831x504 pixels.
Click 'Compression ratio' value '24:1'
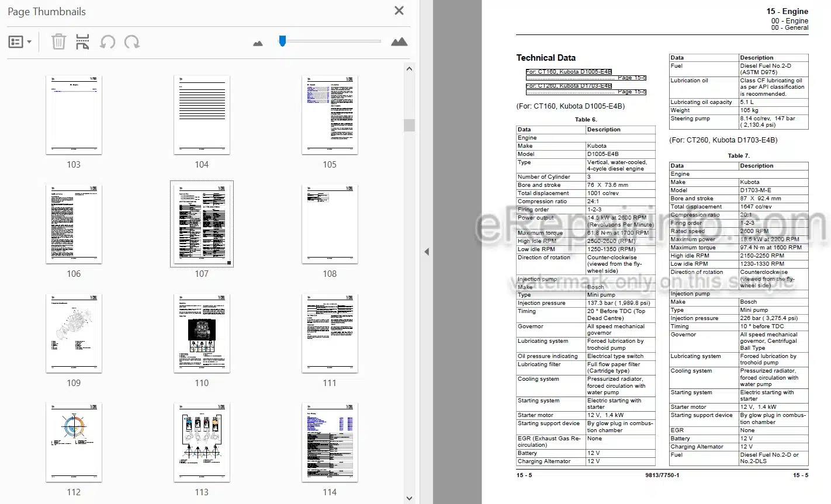(593, 201)
